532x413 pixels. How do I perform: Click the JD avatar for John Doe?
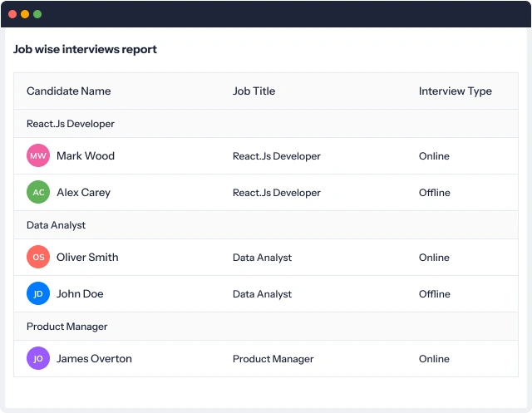[x=38, y=293]
